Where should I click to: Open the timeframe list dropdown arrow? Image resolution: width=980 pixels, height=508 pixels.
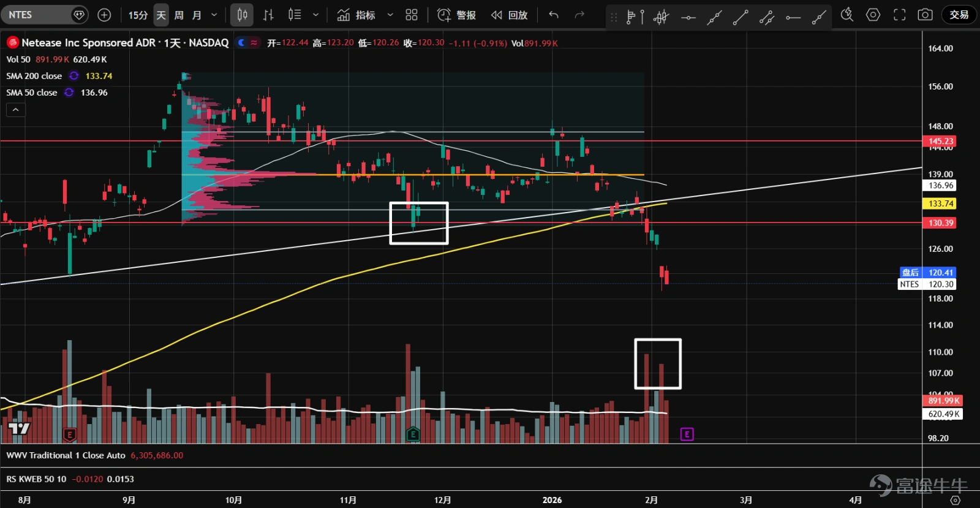(214, 15)
